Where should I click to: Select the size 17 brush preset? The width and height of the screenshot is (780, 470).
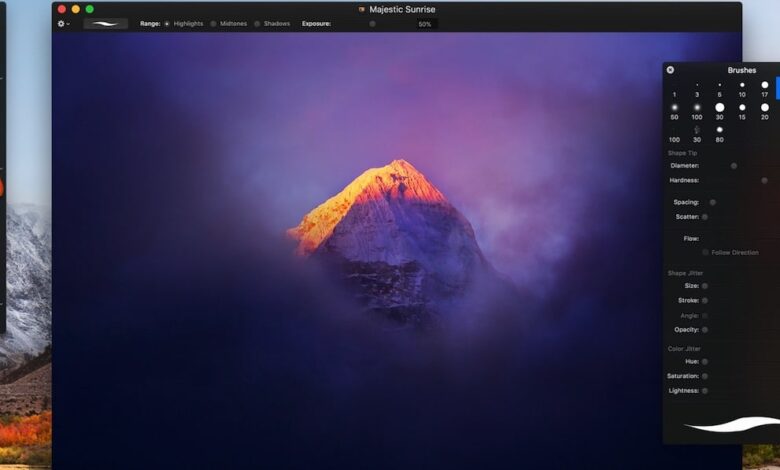point(765,86)
